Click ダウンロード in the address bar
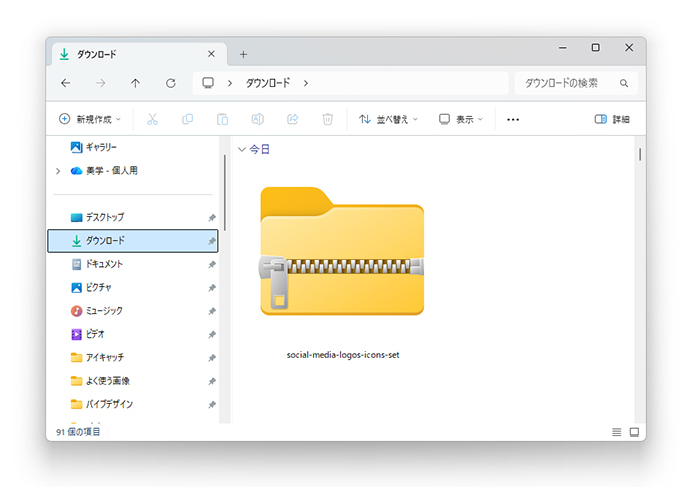 268,83
